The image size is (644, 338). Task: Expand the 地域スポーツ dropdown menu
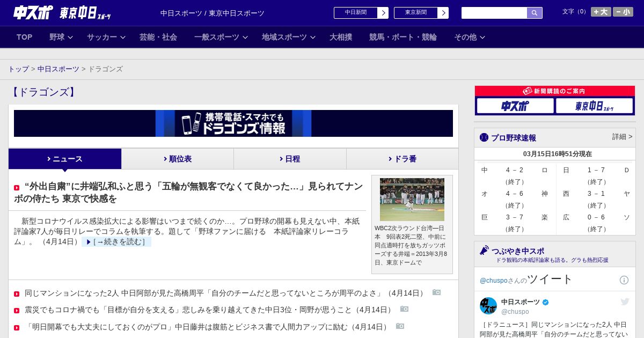(x=289, y=37)
